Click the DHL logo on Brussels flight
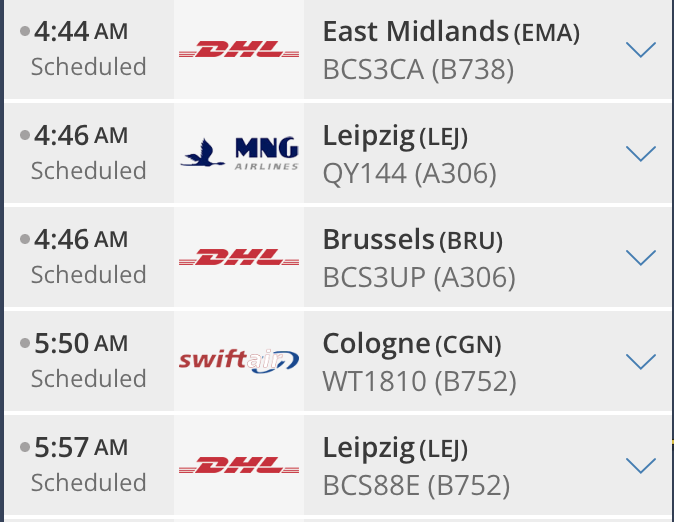This screenshot has height=522, width=674. click(x=239, y=257)
